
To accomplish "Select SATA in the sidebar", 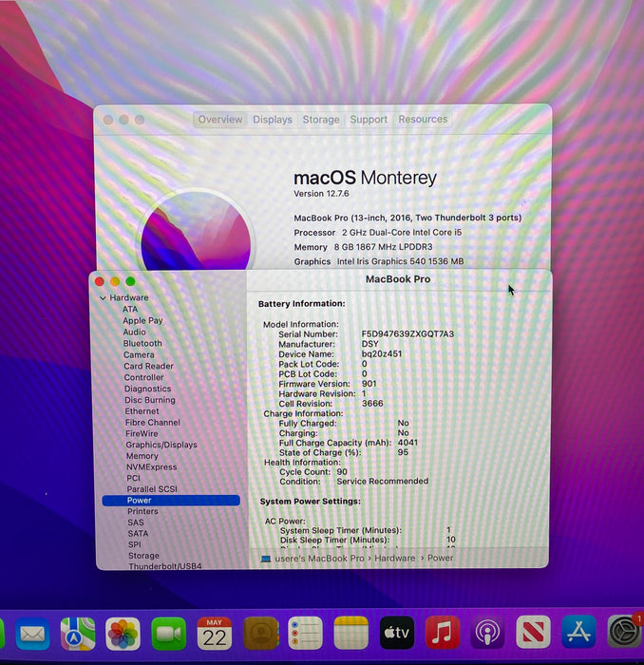I will [139, 534].
